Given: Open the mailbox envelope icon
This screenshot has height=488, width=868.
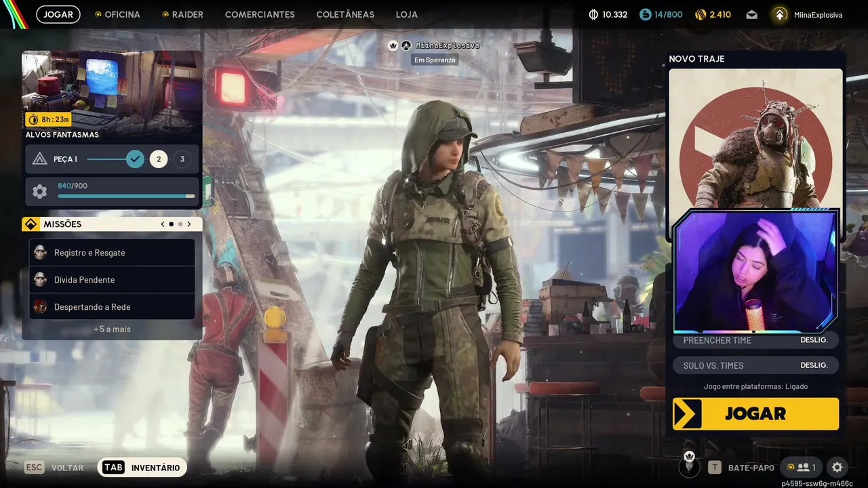Looking at the screenshot, I should tap(751, 14).
